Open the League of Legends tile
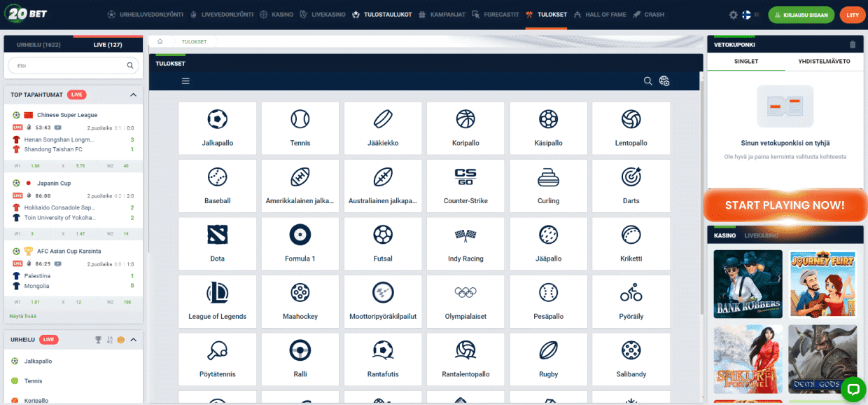Screen dimensions: 868x405 point(217,301)
